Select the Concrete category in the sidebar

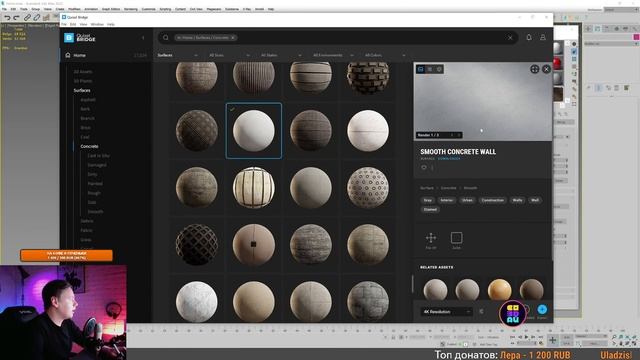click(89, 146)
